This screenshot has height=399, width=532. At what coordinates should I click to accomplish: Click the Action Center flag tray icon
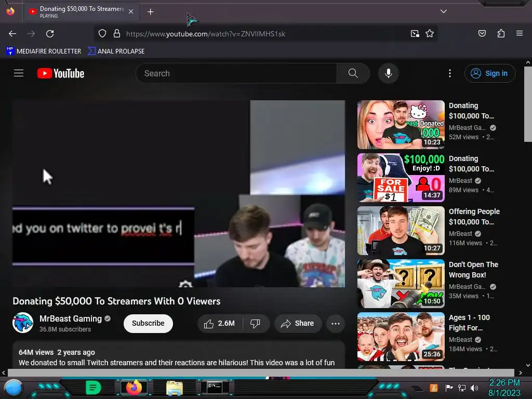tap(449, 388)
